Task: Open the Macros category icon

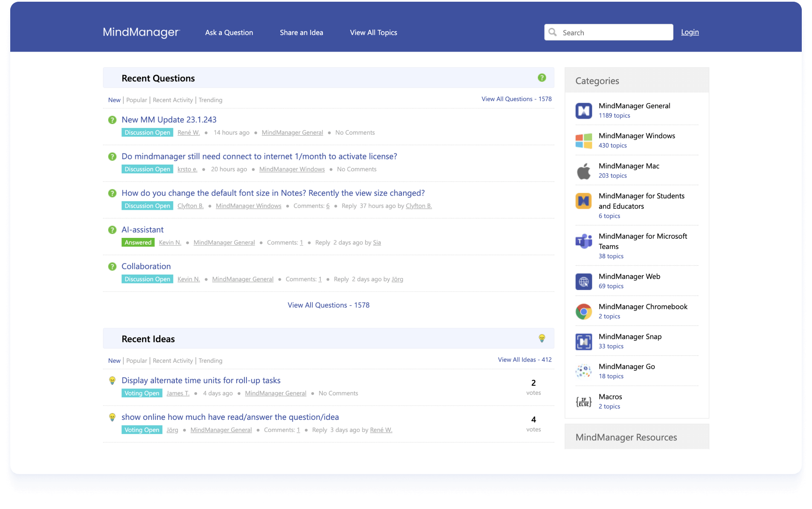Action: tap(583, 402)
